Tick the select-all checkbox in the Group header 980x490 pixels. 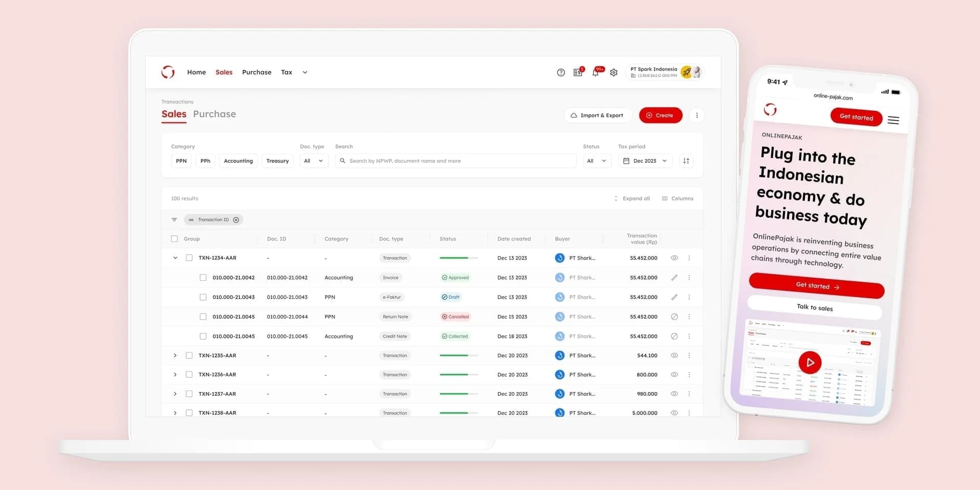[x=175, y=239]
